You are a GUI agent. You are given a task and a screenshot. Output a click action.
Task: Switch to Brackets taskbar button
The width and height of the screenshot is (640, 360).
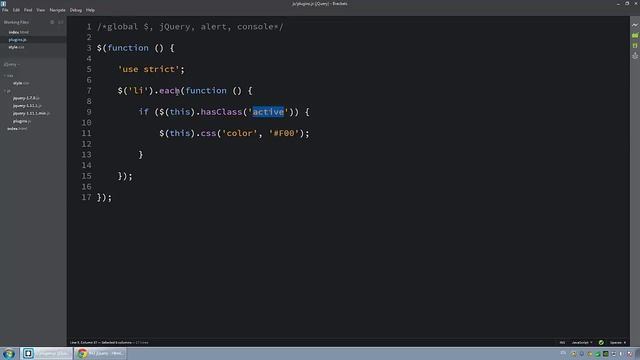click(46, 353)
